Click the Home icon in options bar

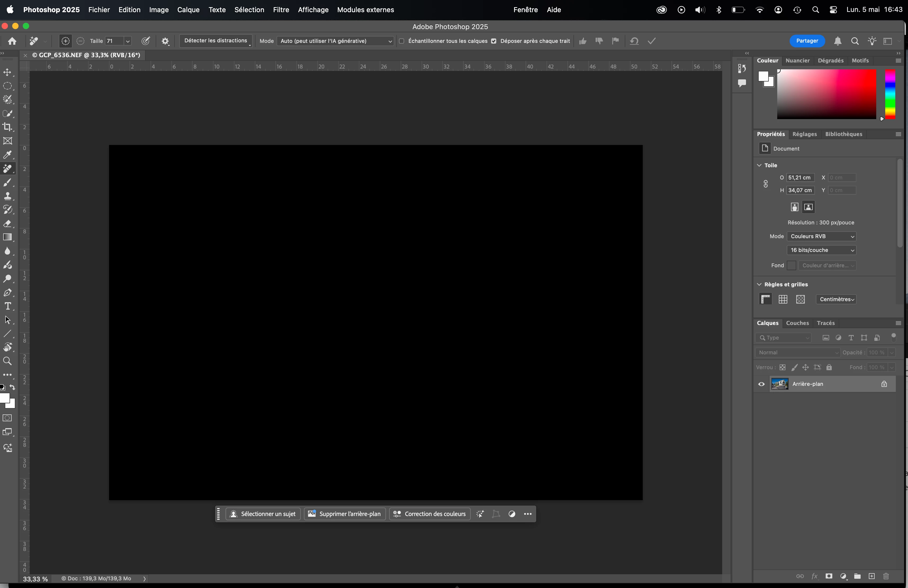pos(12,41)
